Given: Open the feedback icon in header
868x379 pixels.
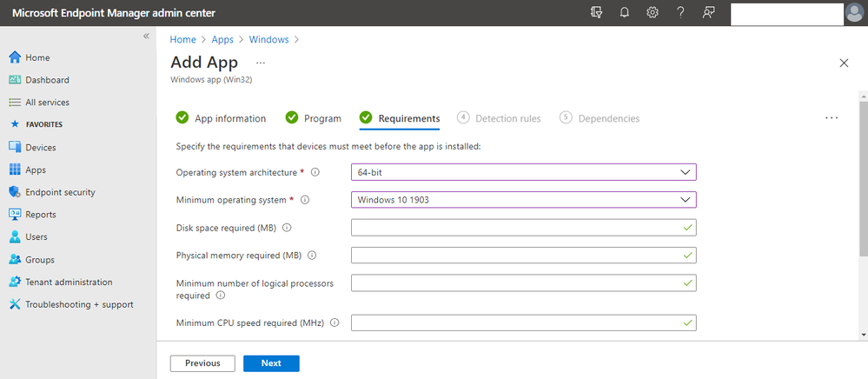Looking at the screenshot, I should (709, 13).
